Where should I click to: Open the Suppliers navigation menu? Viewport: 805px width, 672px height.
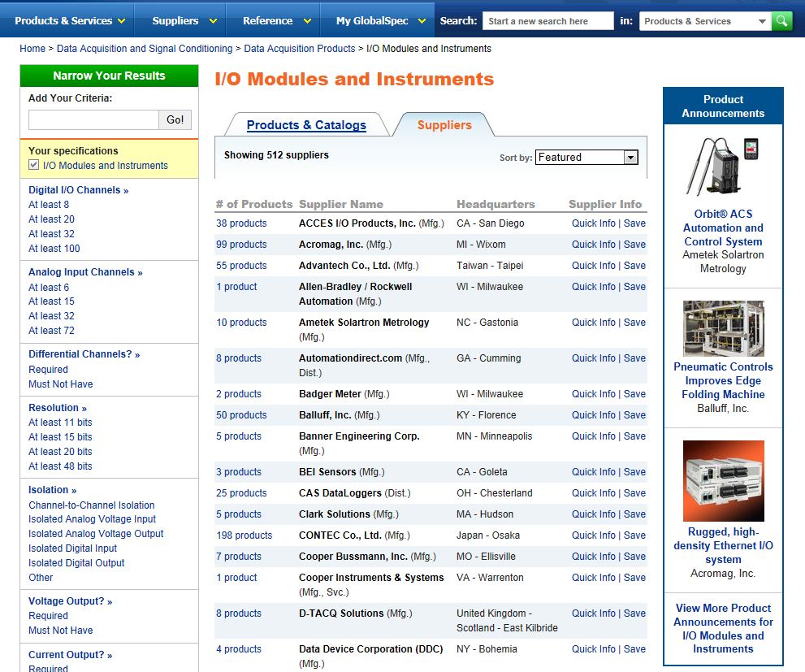click(x=184, y=21)
